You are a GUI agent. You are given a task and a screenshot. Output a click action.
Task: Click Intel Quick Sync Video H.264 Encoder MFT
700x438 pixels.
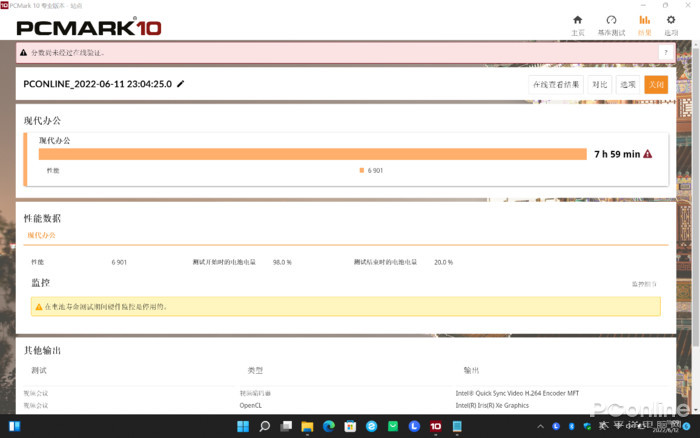coord(517,393)
